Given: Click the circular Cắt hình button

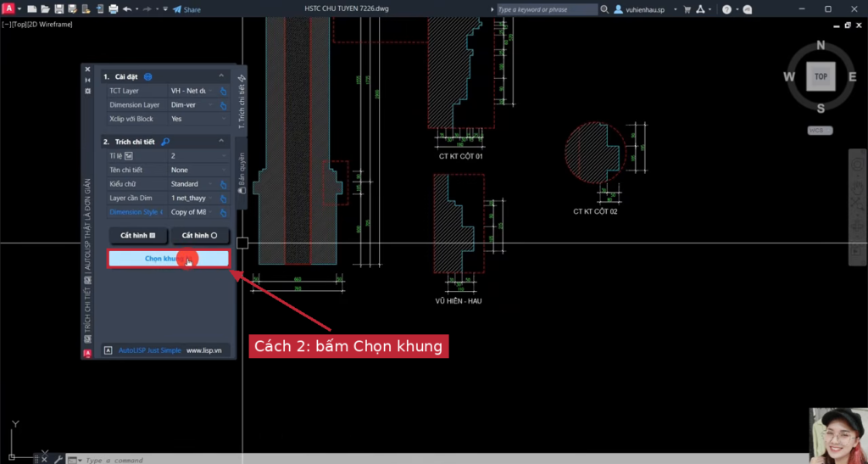Looking at the screenshot, I should pos(200,235).
